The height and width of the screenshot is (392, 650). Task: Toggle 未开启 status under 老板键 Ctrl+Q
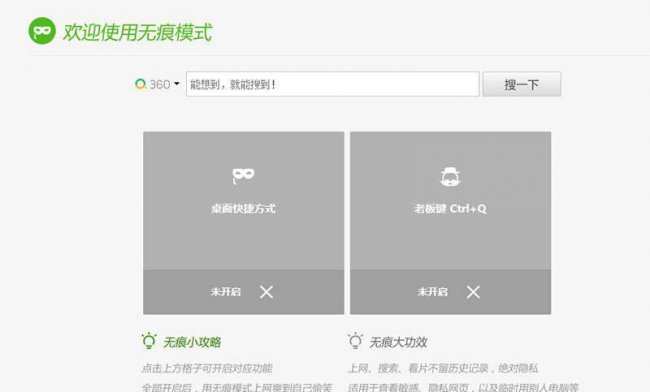[x=432, y=292]
